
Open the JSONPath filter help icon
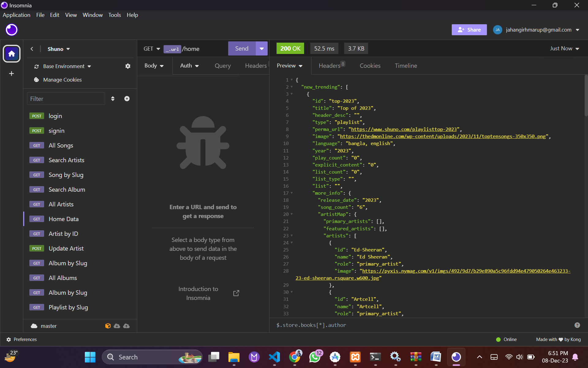(x=577, y=325)
